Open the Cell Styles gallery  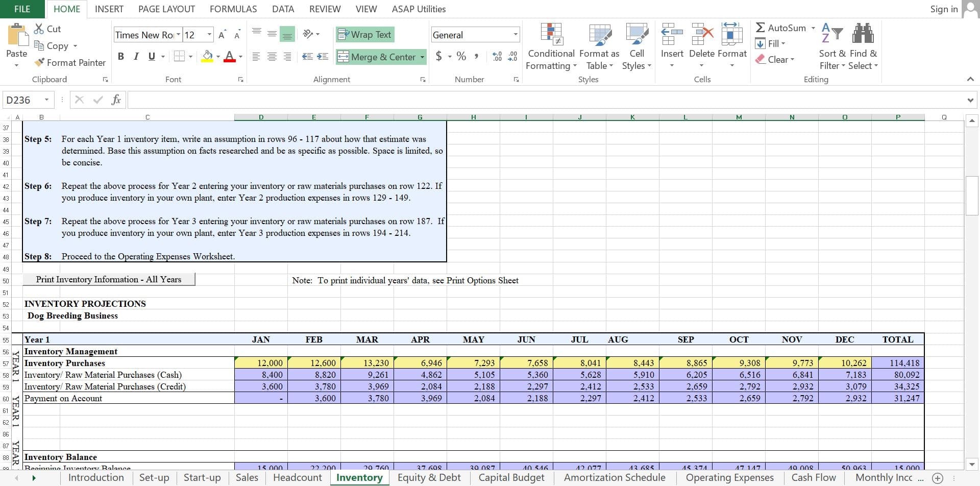(637, 47)
